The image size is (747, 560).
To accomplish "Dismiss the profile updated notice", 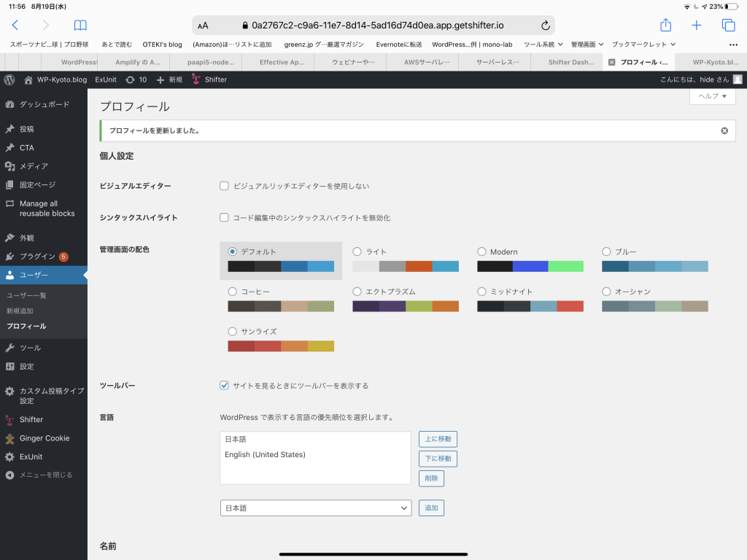I will (x=724, y=131).
